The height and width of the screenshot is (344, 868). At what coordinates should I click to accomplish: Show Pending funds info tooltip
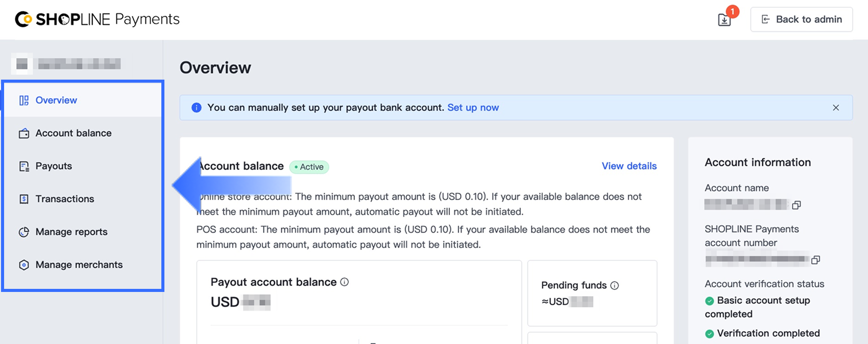point(615,285)
